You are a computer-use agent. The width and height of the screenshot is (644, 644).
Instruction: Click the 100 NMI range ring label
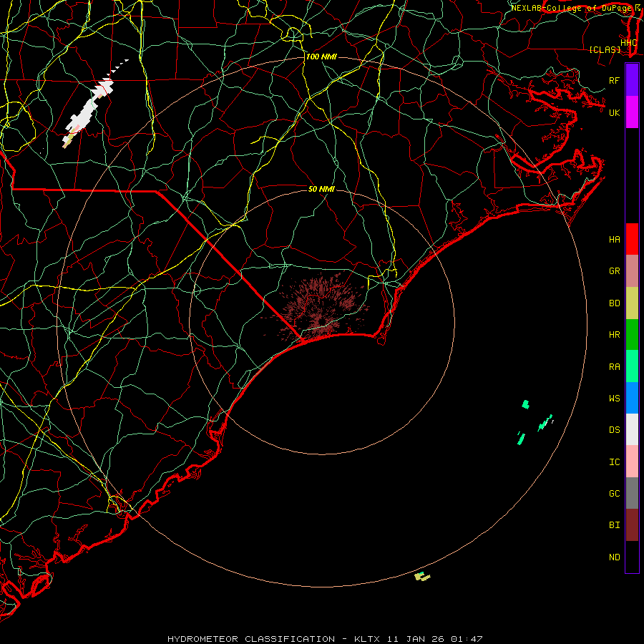(x=321, y=57)
